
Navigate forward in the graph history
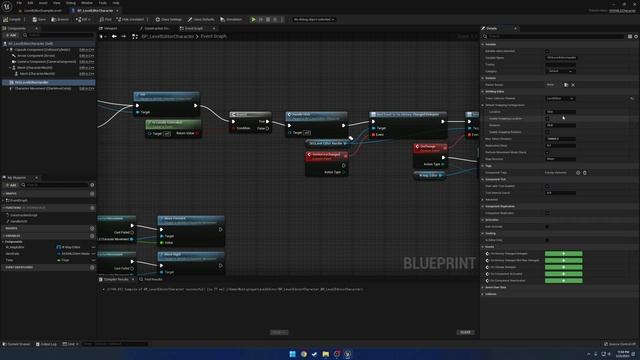coord(124,36)
